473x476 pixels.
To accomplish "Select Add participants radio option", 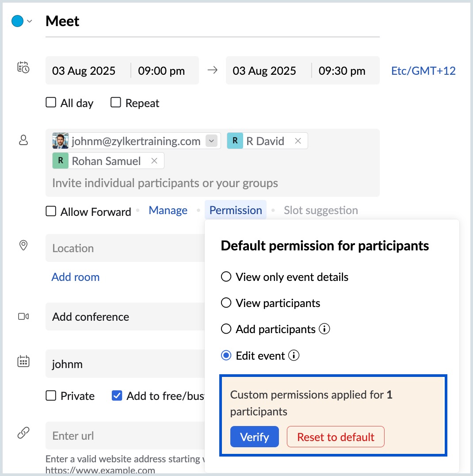I will pyautogui.click(x=226, y=329).
